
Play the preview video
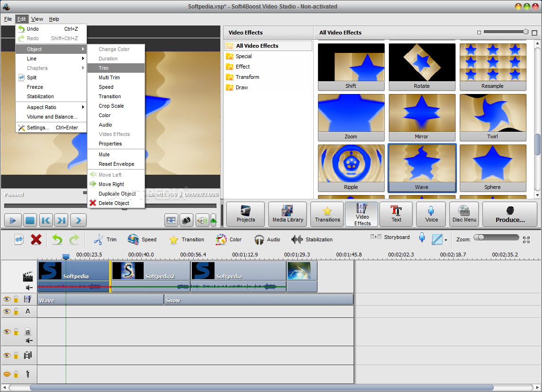13,221
